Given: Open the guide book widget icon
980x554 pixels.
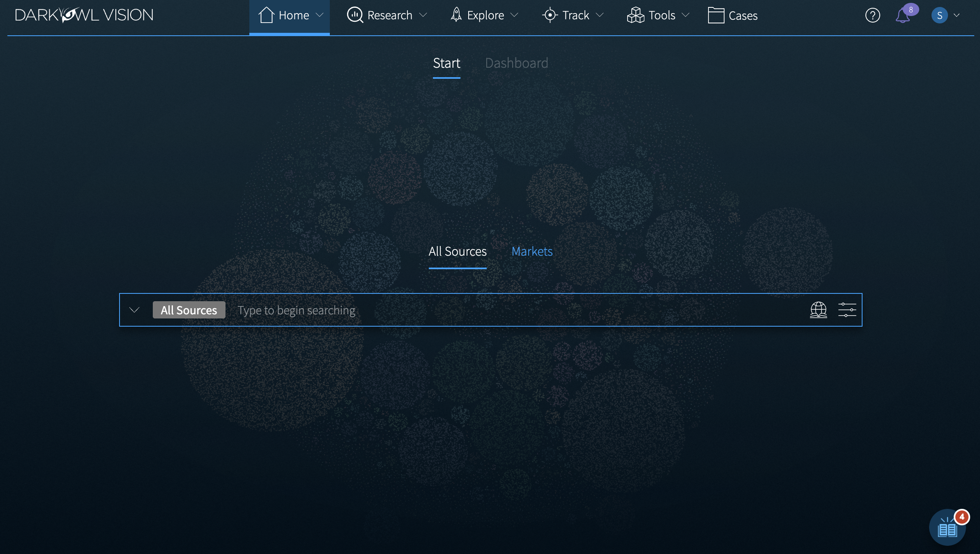Looking at the screenshot, I should click(947, 529).
